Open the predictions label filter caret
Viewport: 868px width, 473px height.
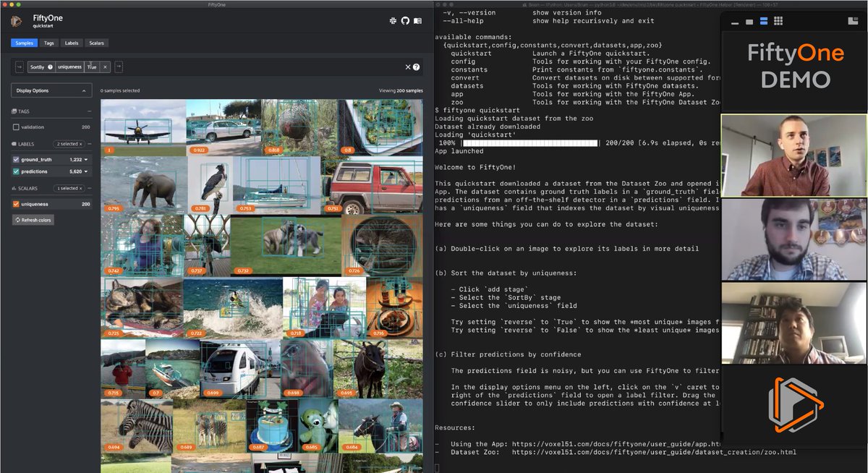85,171
